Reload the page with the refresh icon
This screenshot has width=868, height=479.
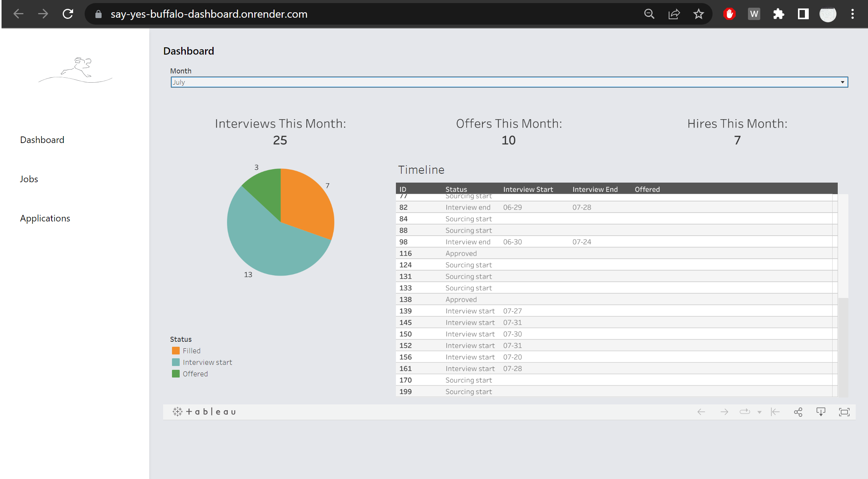pos(68,14)
